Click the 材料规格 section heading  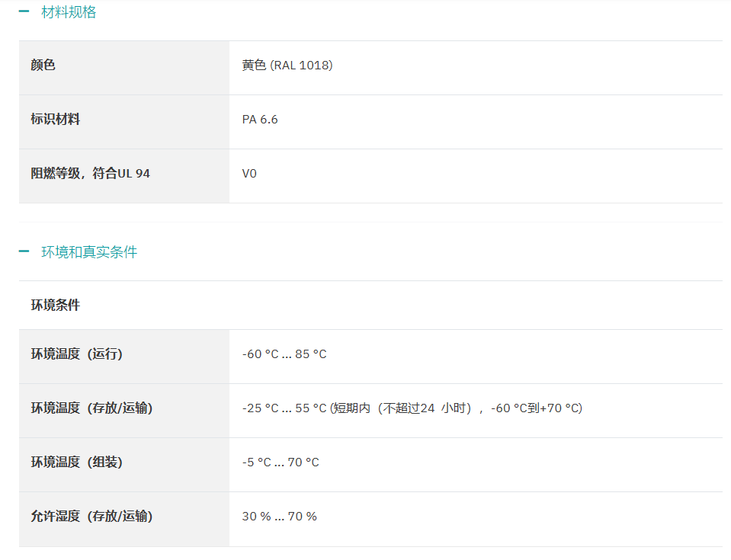coord(69,12)
